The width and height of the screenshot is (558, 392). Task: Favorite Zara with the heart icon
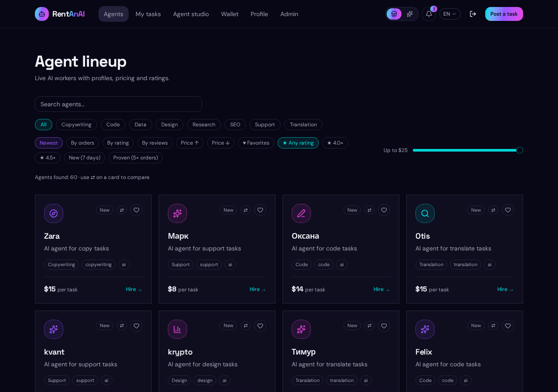tap(136, 210)
